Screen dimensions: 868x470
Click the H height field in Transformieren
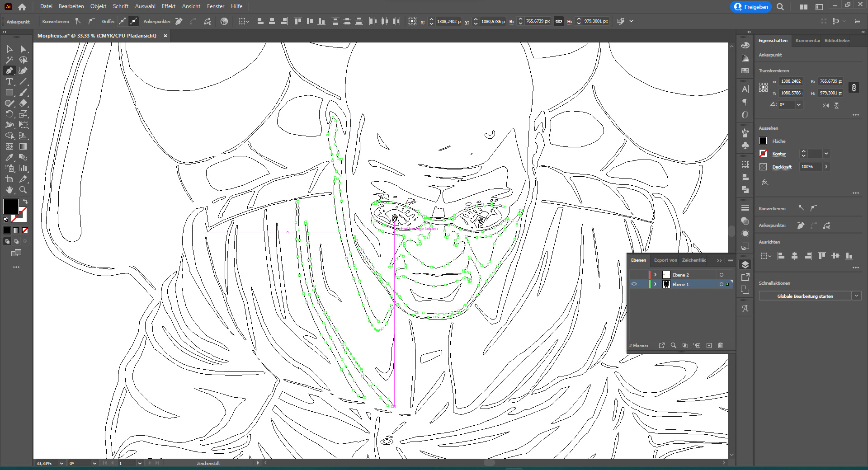(830, 93)
